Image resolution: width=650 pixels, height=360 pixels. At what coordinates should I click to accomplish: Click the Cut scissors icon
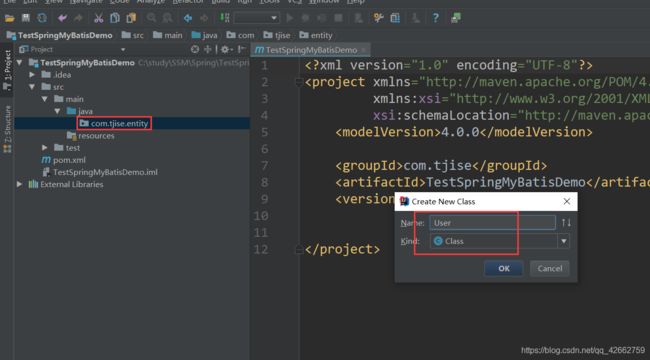pyautogui.click(x=98, y=18)
